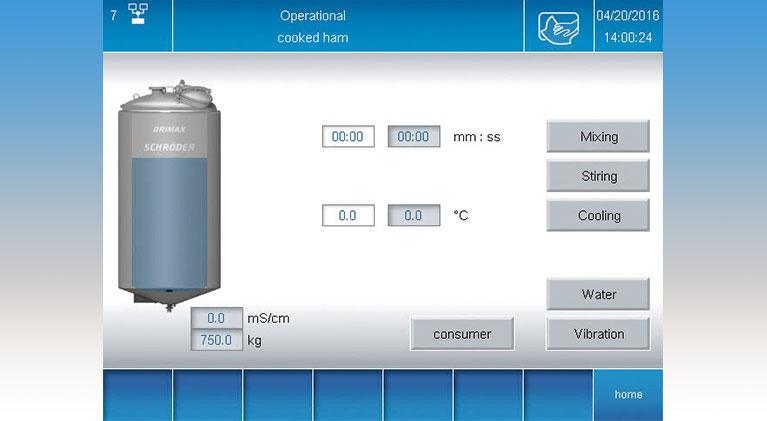Screen dimensions: 767x421
Task: Click the gray °C actual temperature field
Action: (413, 215)
